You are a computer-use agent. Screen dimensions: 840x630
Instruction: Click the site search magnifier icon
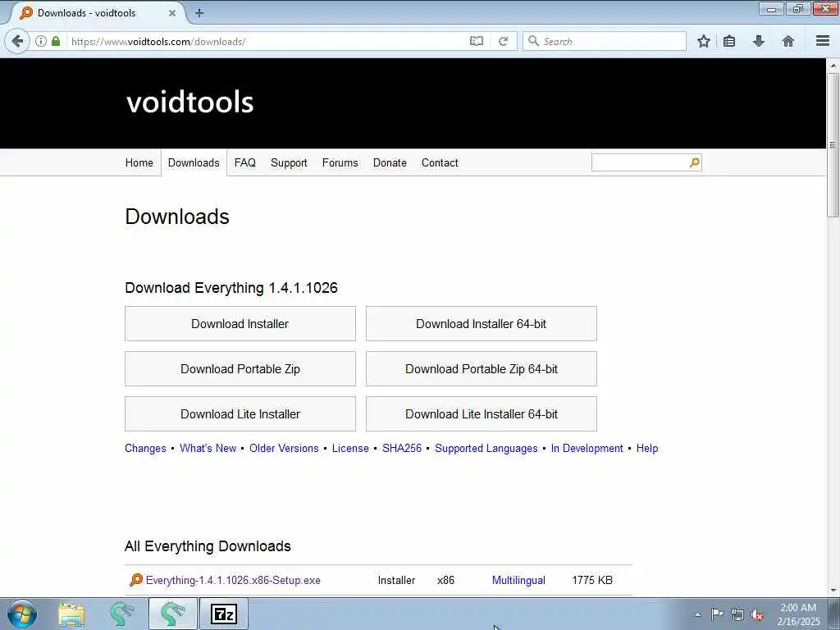point(694,162)
